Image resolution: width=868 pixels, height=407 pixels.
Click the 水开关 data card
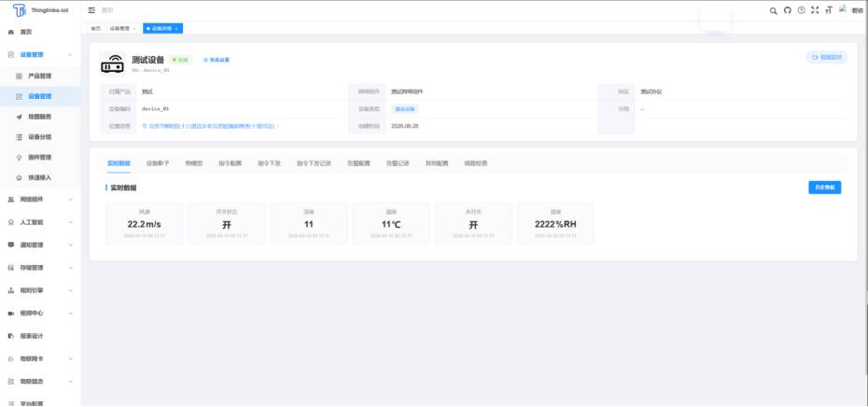(473, 223)
